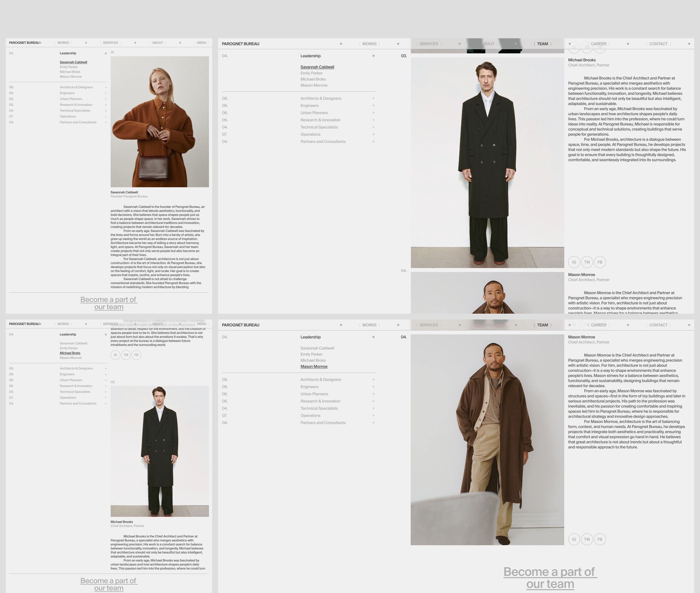Close Leadership list in mobile view with Michael Broks underlined

[x=106, y=335]
